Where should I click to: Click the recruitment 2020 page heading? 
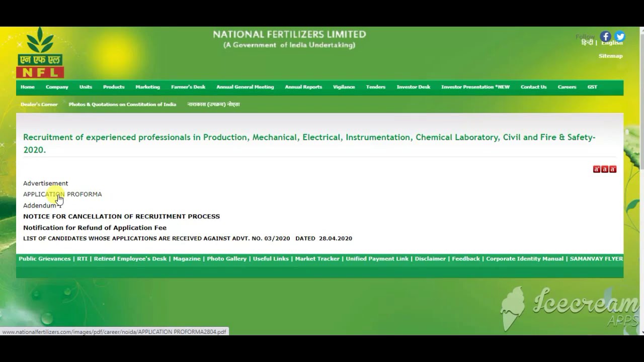click(309, 143)
